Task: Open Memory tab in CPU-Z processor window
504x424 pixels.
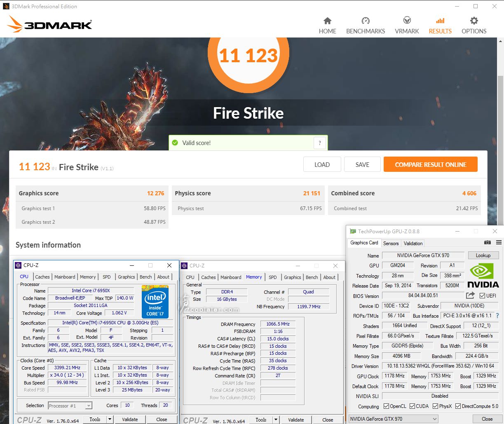Action: (x=88, y=277)
